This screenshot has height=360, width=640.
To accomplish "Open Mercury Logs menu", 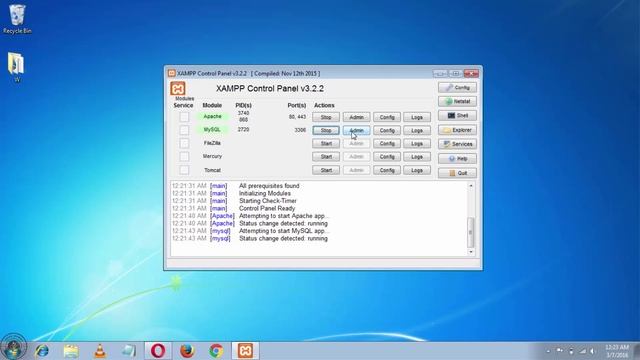I will pyautogui.click(x=417, y=157).
